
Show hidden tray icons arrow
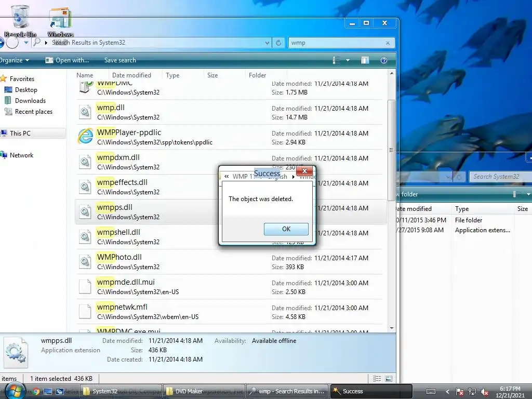click(x=447, y=392)
